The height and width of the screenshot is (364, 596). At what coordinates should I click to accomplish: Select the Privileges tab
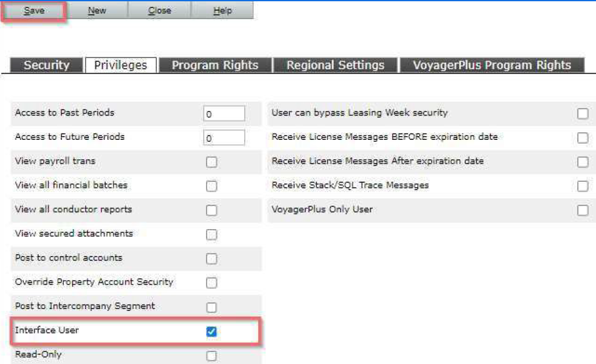coord(121,65)
